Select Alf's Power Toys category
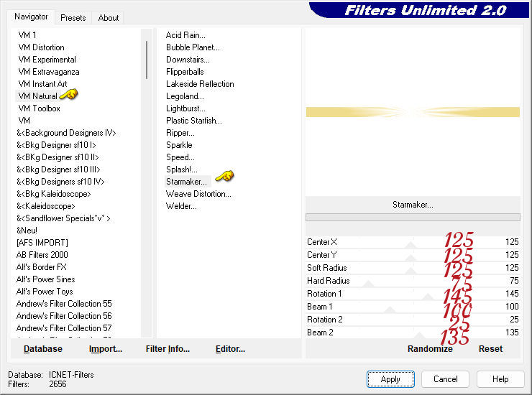The height and width of the screenshot is (395, 532). [45, 292]
